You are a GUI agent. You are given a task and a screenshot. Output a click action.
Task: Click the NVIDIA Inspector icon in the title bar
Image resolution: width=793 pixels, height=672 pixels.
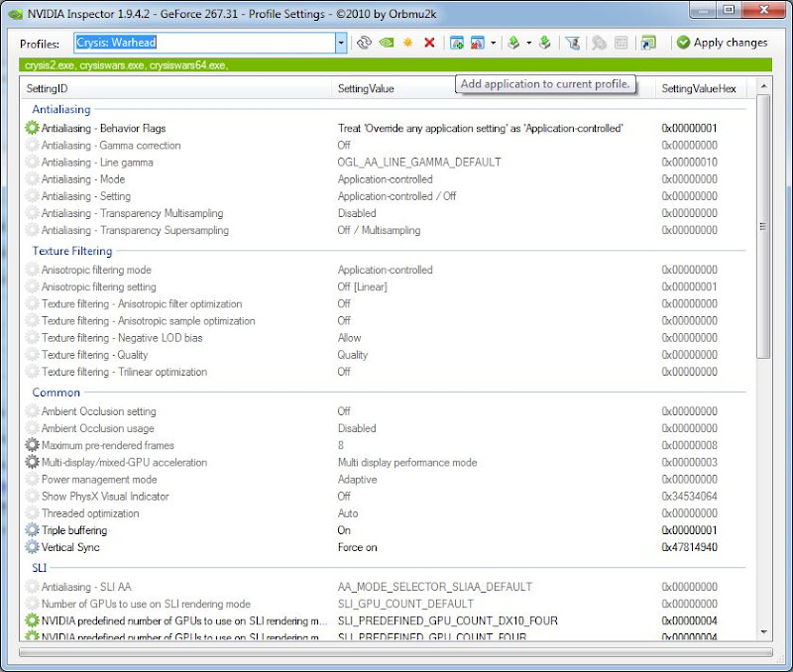[16, 14]
